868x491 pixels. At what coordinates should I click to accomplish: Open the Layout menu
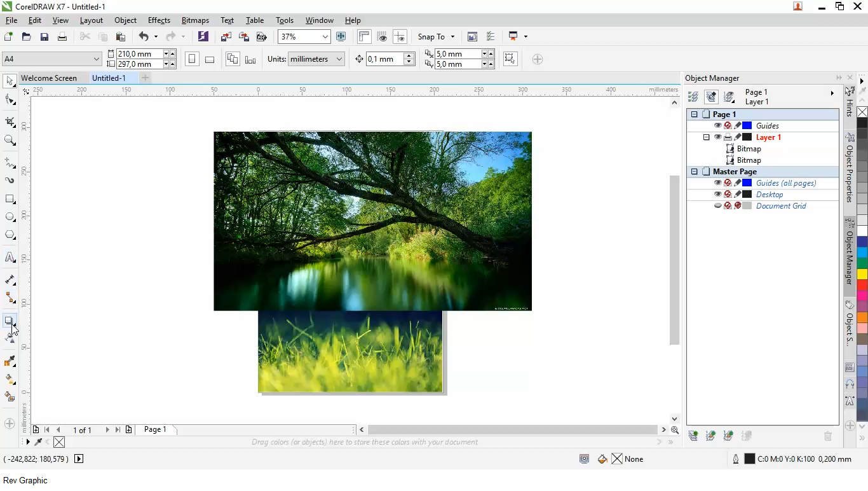(x=92, y=20)
